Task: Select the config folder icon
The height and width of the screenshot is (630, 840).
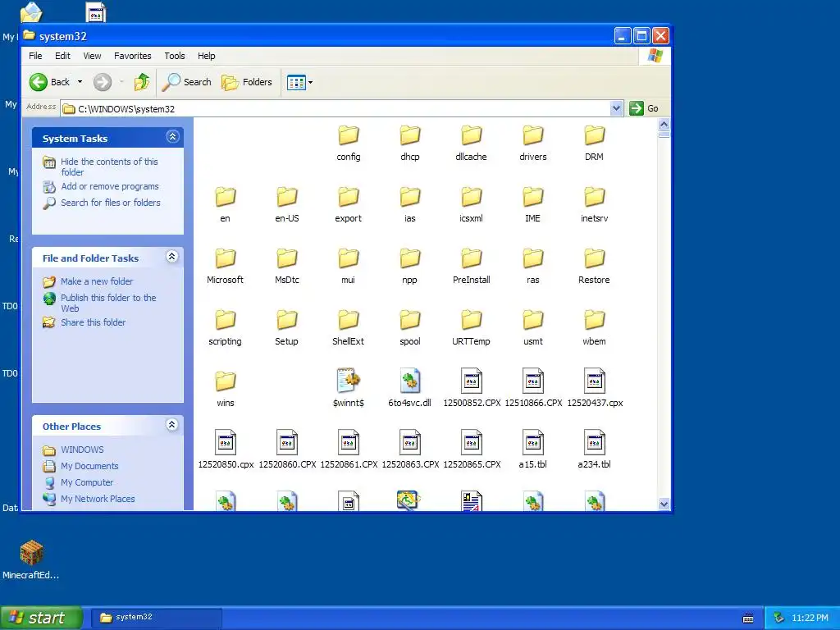Action: [348, 135]
